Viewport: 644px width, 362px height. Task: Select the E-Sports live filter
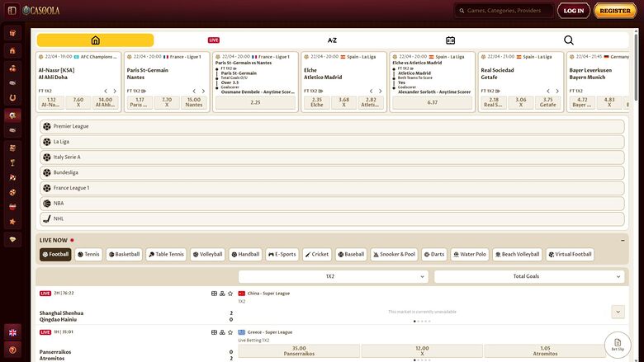pos(282,254)
